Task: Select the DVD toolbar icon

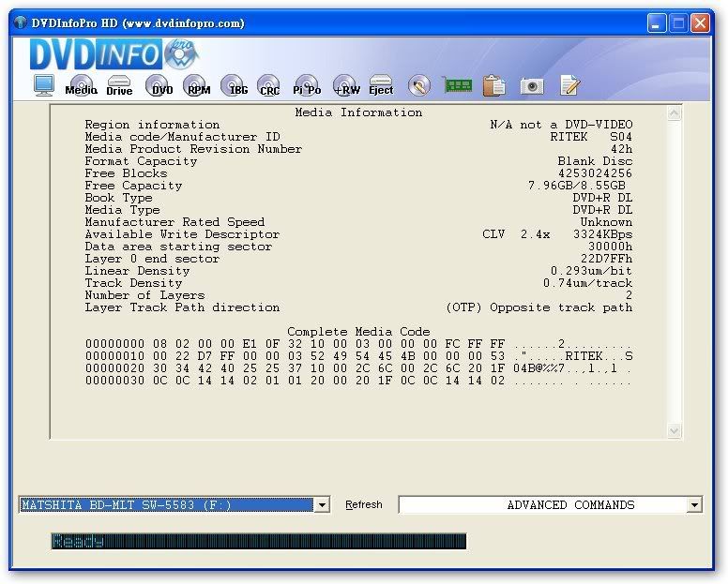Action: (x=159, y=85)
